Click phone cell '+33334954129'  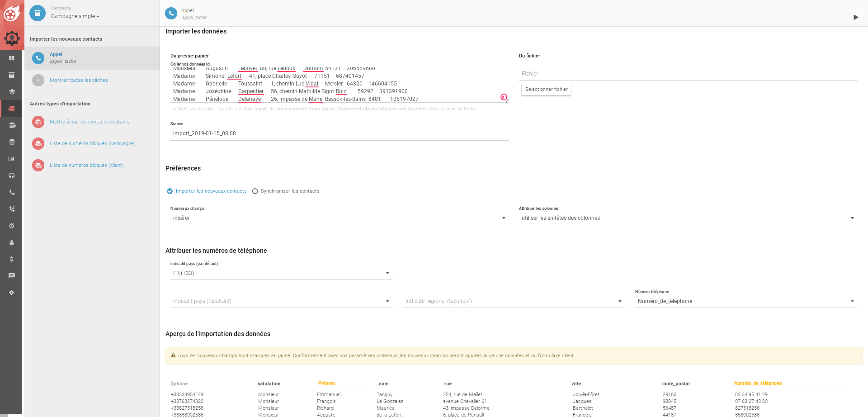click(187, 394)
